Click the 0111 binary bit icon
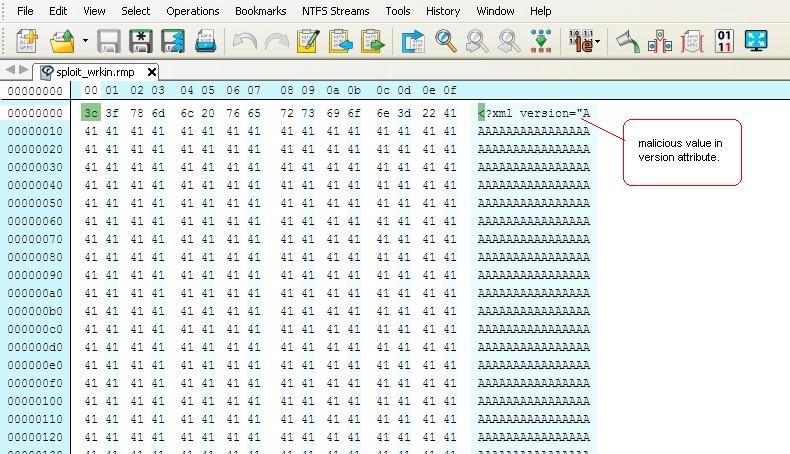The image size is (790, 454). click(724, 41)
